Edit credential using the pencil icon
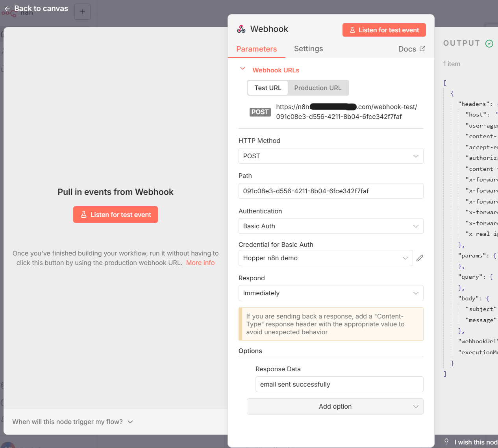The width and height of the screenshot is (498, 448). pos(419,258)
